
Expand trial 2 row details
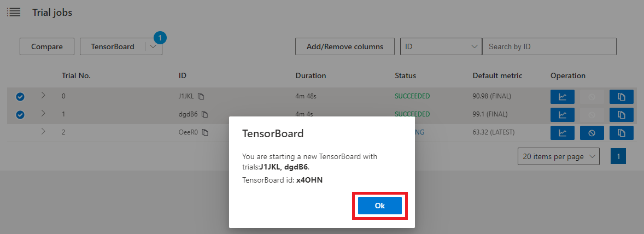[x=43, y=132]
